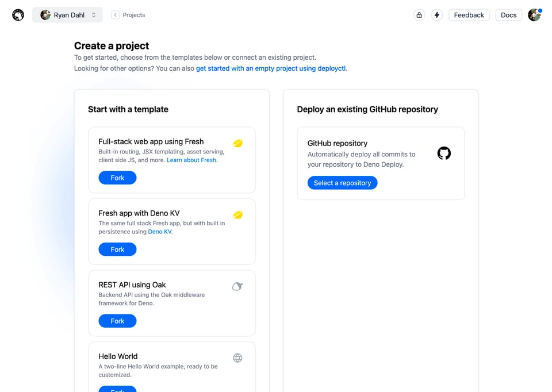The image size is (552, 392).
Task: Follow the empty project using deployctl link
Action: [271, 68]
